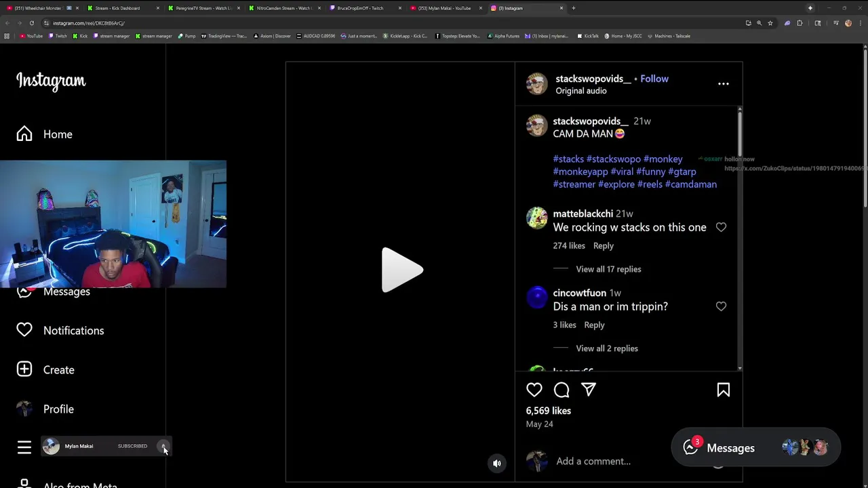Like matteblackchi's comment

[721, 227]
